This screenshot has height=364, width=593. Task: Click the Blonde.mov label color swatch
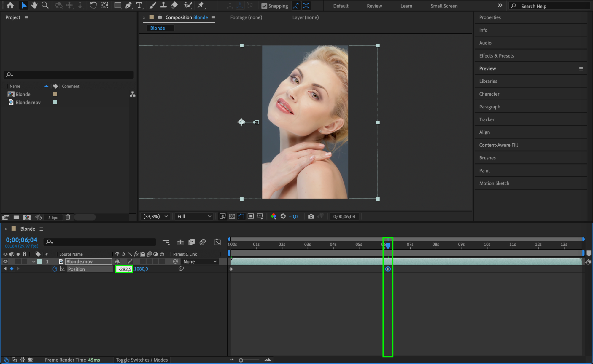coord(55,102)
